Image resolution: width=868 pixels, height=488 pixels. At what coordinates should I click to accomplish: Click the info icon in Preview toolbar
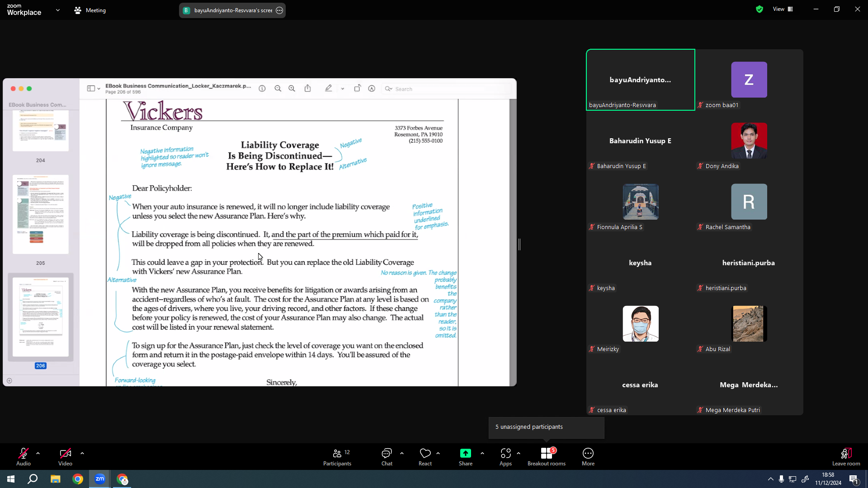pyautogui.click(x=262, y=89)
